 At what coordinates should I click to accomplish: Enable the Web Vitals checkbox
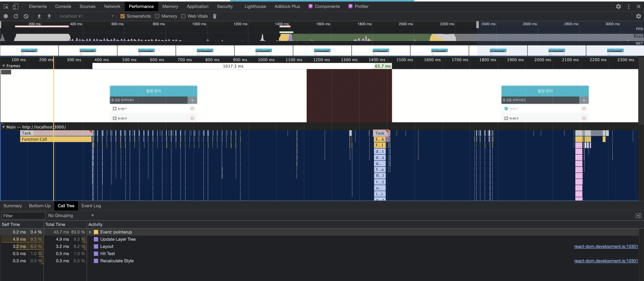pos(183,16)
